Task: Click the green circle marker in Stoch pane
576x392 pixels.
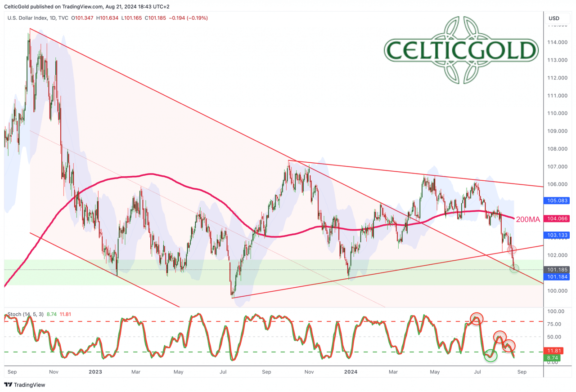Action: click(490, 356)
